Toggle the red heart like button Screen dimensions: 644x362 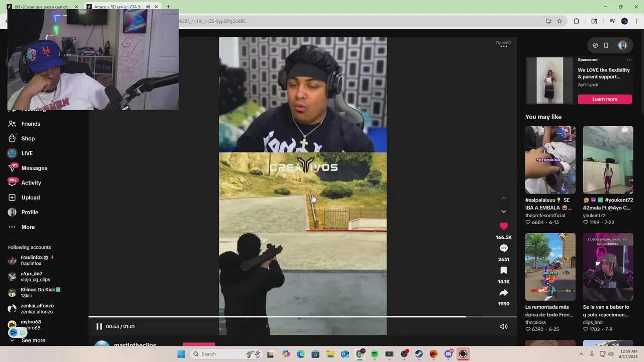click(x=504, y=226)
